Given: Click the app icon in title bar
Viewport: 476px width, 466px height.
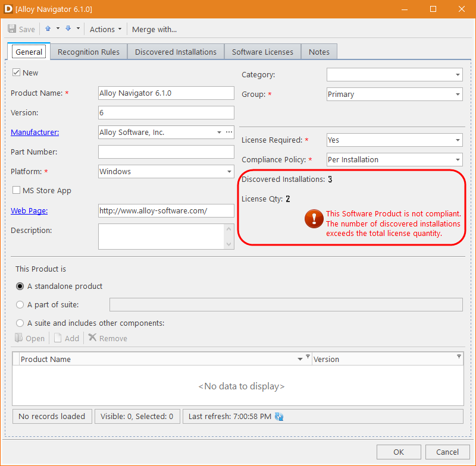Looking at the screenshot, I should click(x=8, y=9).
